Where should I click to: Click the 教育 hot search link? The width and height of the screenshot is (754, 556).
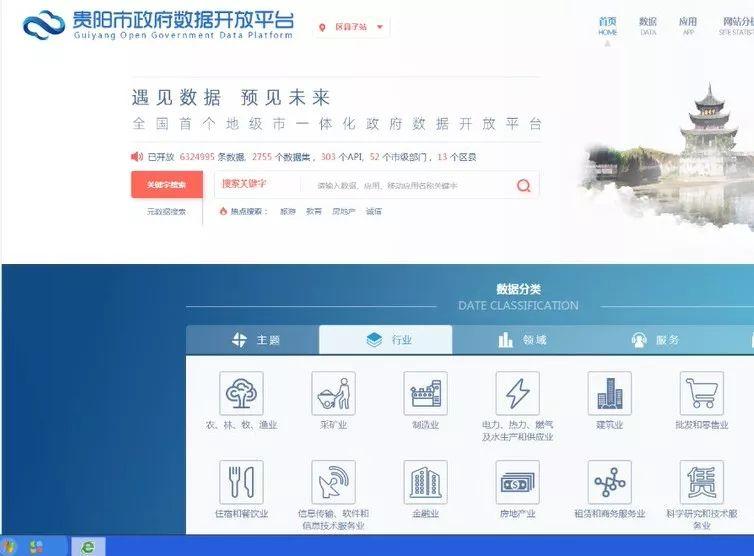[314, 211]
